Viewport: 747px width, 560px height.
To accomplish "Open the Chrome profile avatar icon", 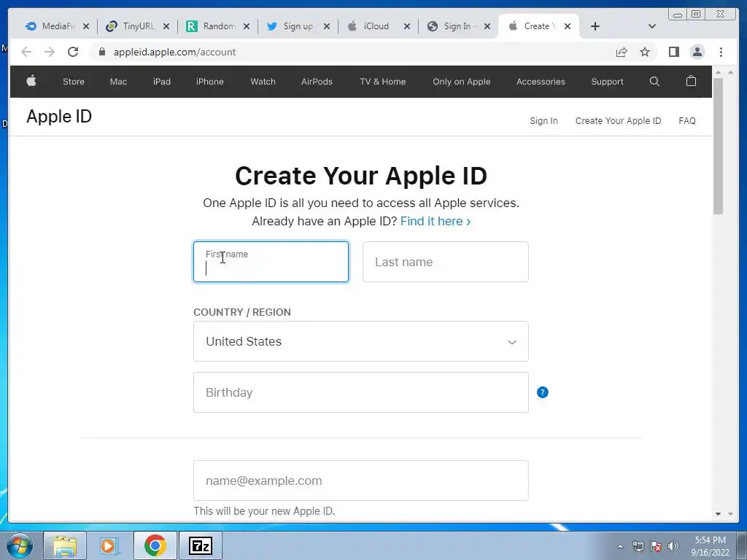I will [x=697, y=52].
